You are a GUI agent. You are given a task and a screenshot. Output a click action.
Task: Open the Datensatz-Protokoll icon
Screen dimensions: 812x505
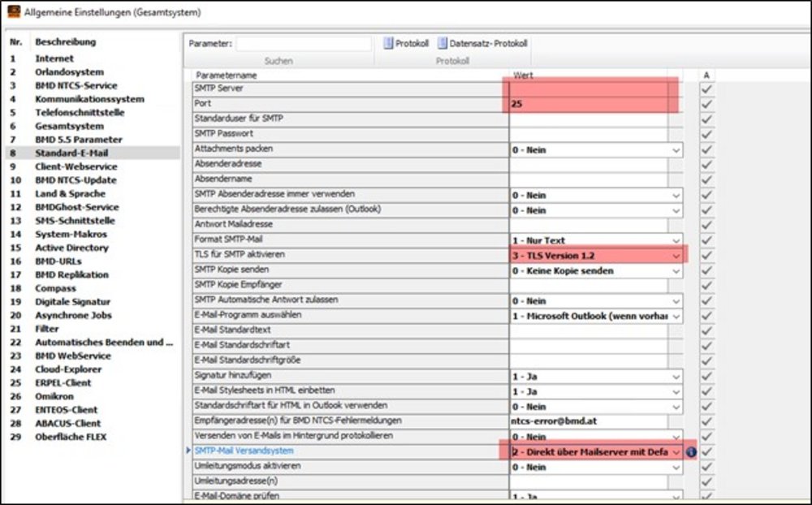click(443, 43)
